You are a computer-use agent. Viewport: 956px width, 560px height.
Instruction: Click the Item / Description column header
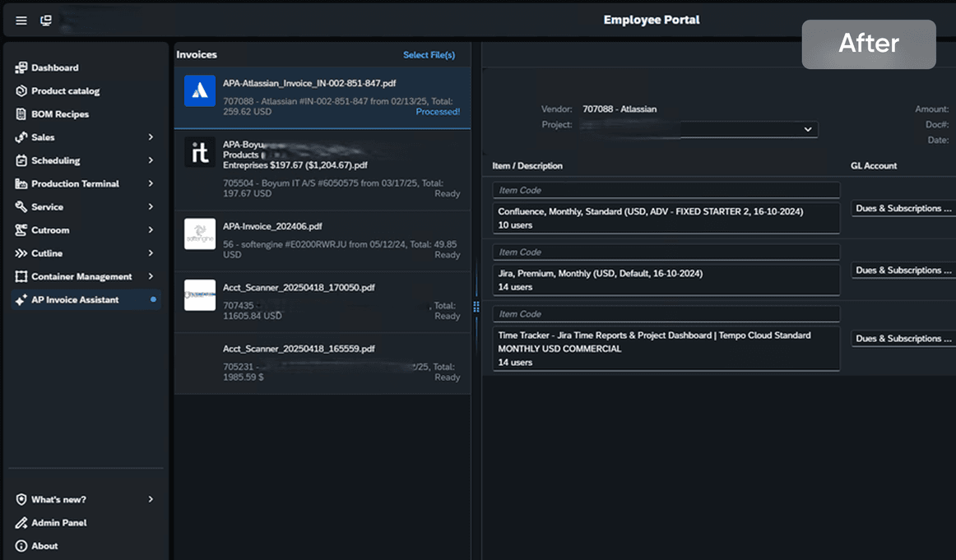[x=527, y=166]
